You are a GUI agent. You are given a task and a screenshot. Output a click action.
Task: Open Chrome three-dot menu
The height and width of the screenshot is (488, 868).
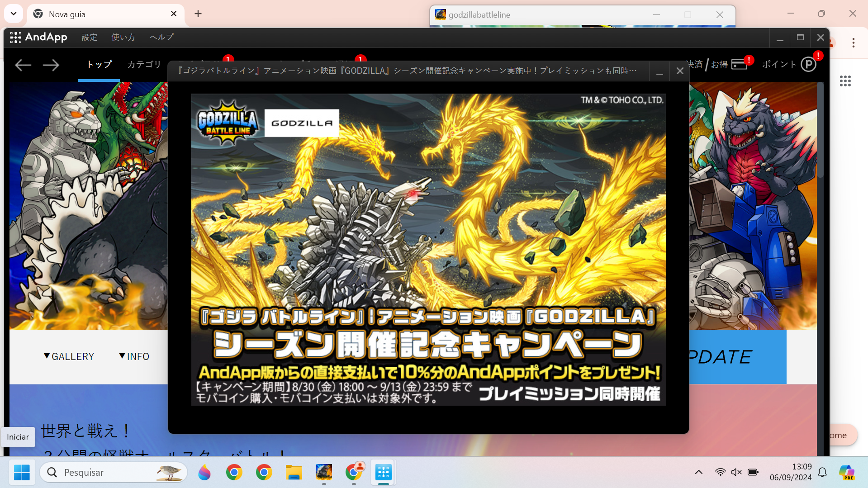(853, 43)
